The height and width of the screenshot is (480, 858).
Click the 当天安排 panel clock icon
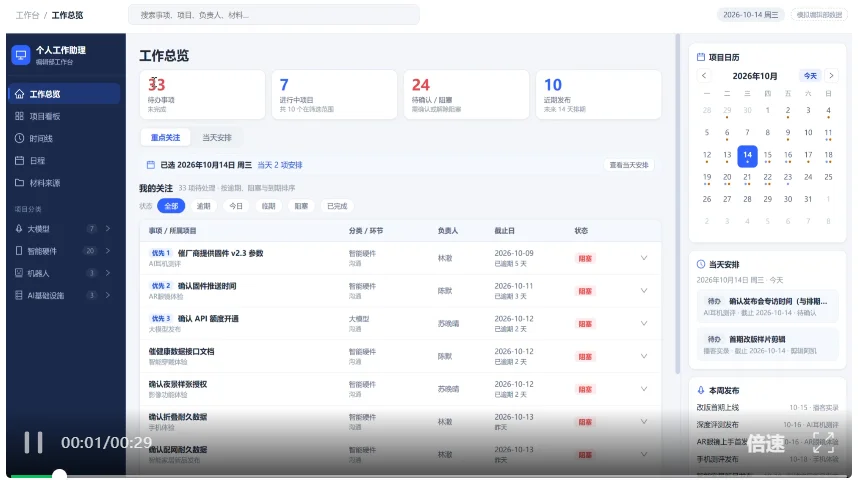click(x=700, y=264)
